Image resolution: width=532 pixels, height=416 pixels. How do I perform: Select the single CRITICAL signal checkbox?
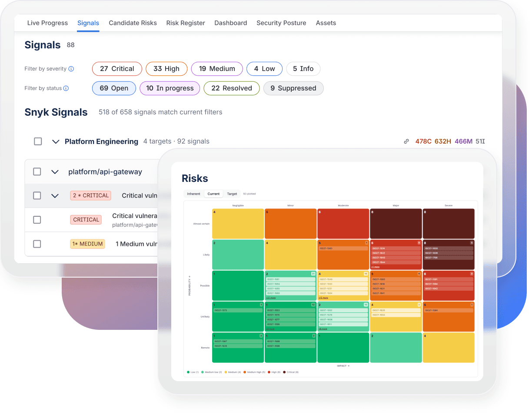(37, 220)
